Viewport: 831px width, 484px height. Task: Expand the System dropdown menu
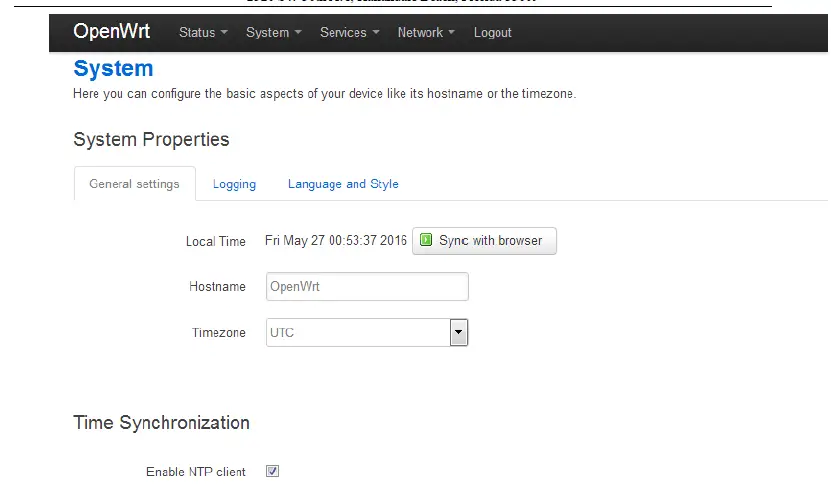[x=274, y=33]
